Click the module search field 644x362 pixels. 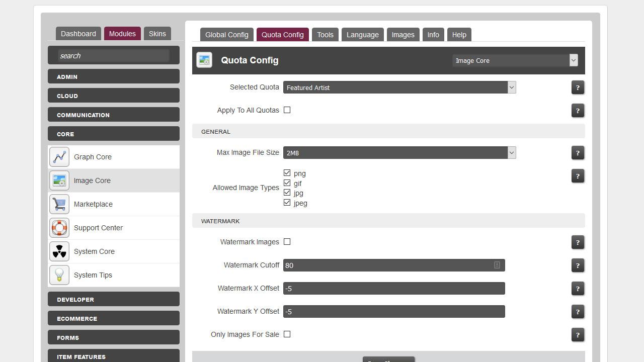coord(114,56)
